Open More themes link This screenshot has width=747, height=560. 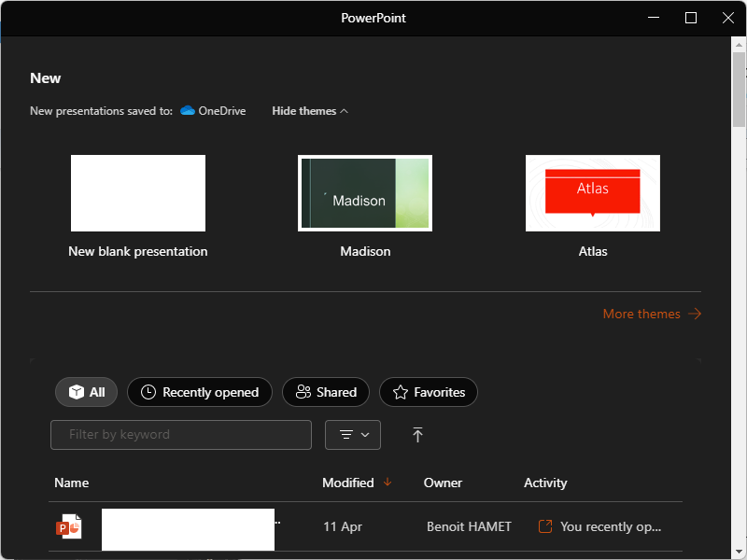pos(641,315)
